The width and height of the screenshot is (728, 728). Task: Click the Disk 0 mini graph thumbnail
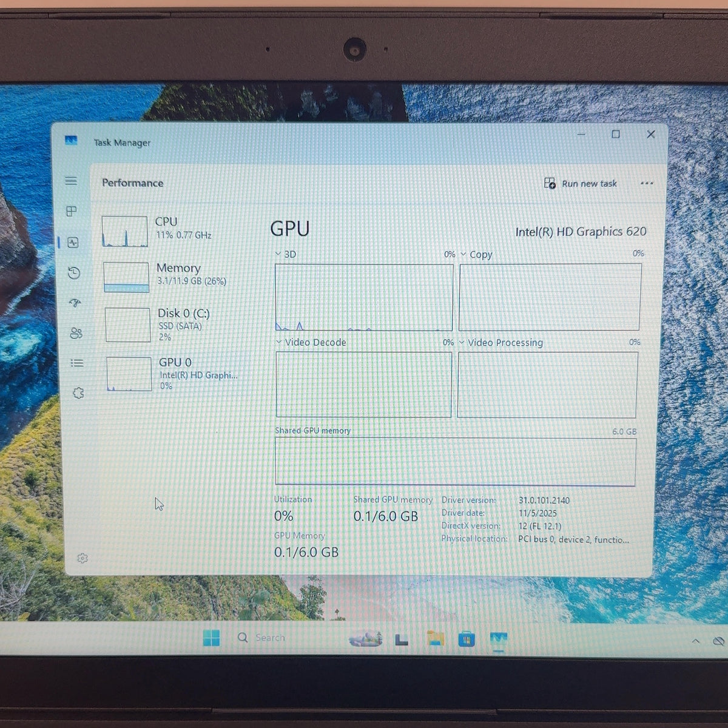[x=128, y=325]
